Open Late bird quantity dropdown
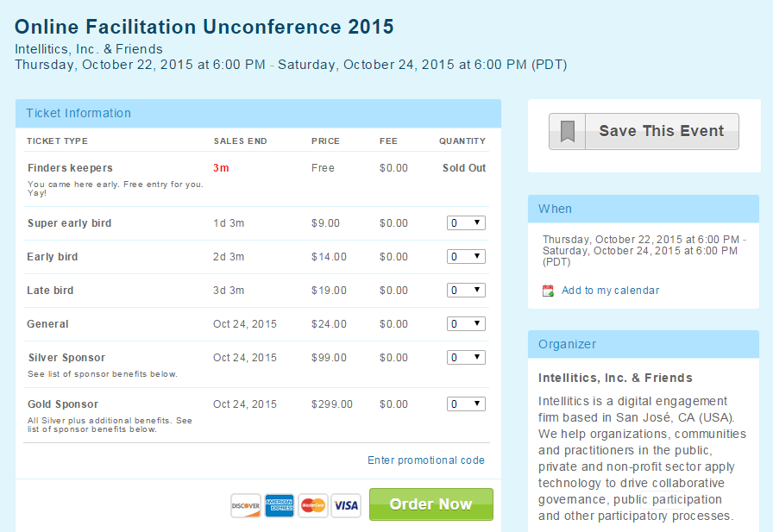The image size is (773, 532). tap(466, 290)
